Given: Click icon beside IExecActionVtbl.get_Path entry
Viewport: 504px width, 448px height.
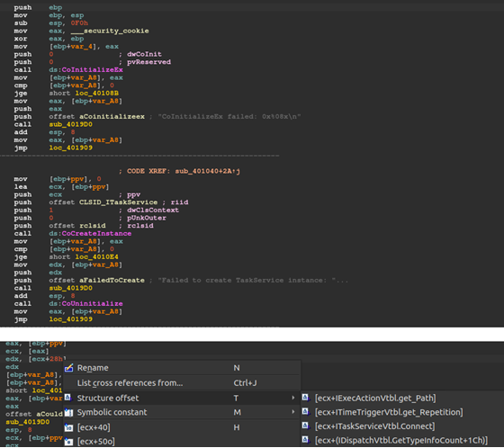Looking at the screenshot, I should 305,398.
